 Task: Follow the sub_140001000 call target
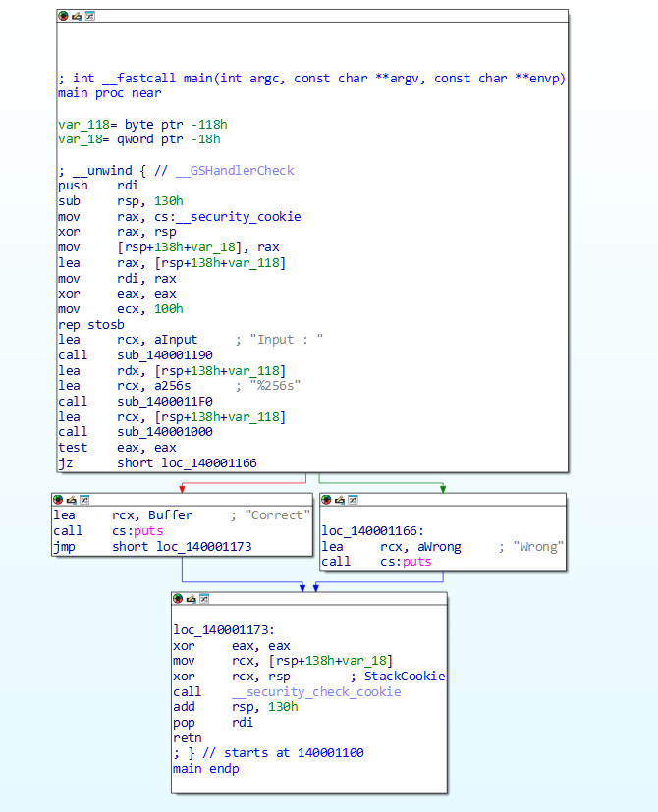click(x=165, y=432)
